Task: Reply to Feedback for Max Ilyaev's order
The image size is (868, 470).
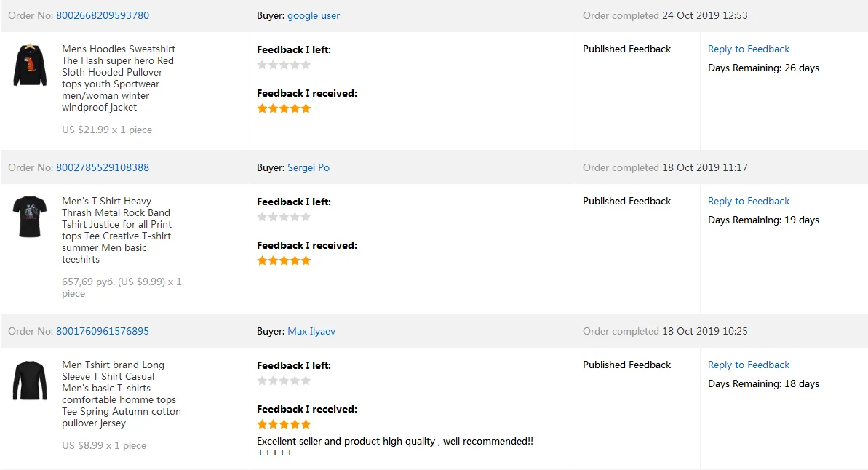Action: [749, 365]
